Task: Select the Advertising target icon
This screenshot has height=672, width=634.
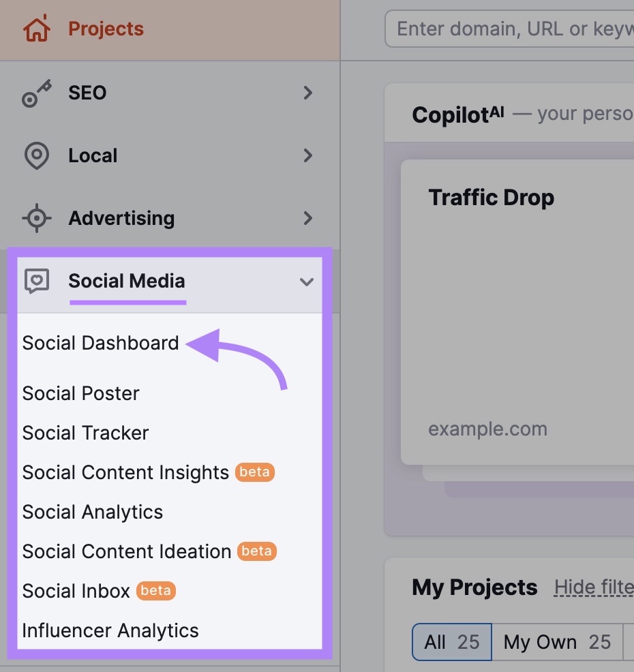Action: coord(35,218)
